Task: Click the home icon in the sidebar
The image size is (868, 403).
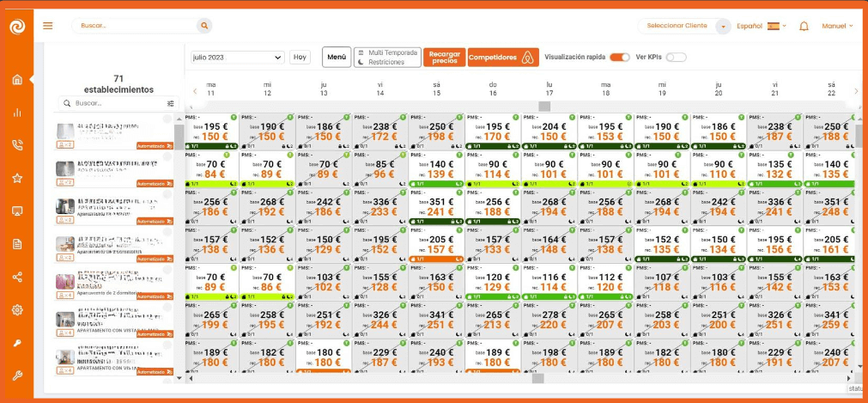Action: 17,80
